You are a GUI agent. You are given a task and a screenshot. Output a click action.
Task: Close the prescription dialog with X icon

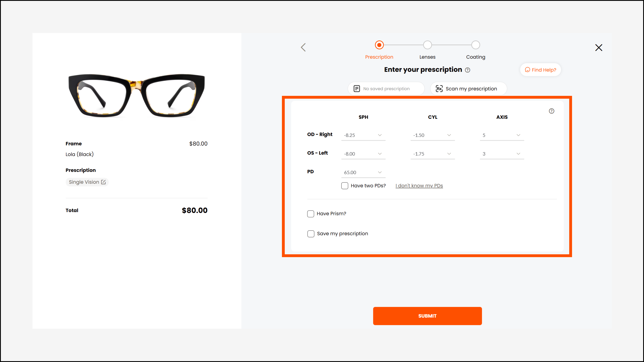tap(599, 48)
